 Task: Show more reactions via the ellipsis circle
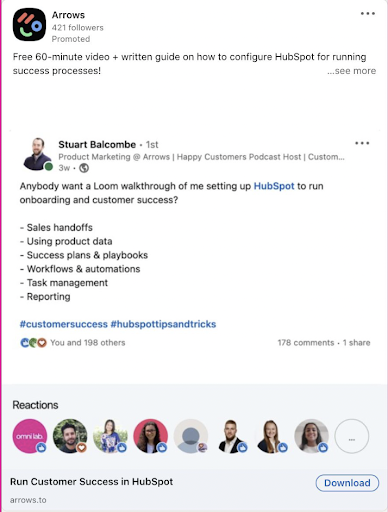pos(352,436)
